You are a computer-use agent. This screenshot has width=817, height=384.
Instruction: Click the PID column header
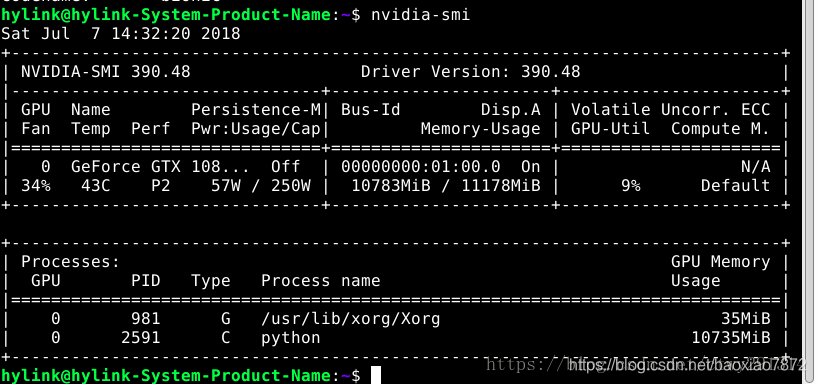[x=145, y=280]
